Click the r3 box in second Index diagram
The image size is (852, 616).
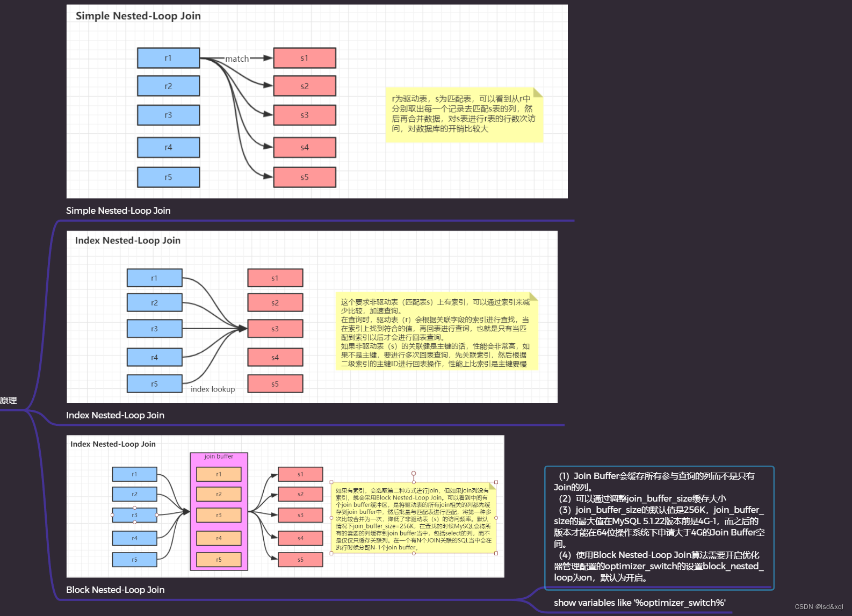(155, 329)
